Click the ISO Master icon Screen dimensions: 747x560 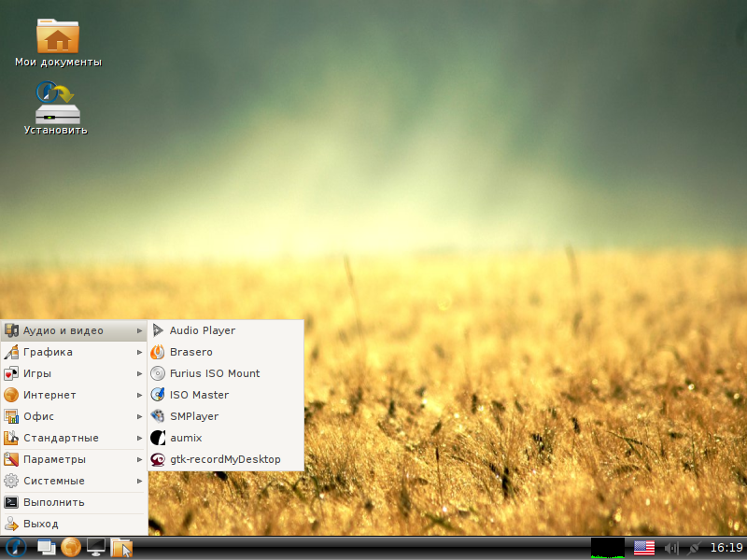(158, 395)
